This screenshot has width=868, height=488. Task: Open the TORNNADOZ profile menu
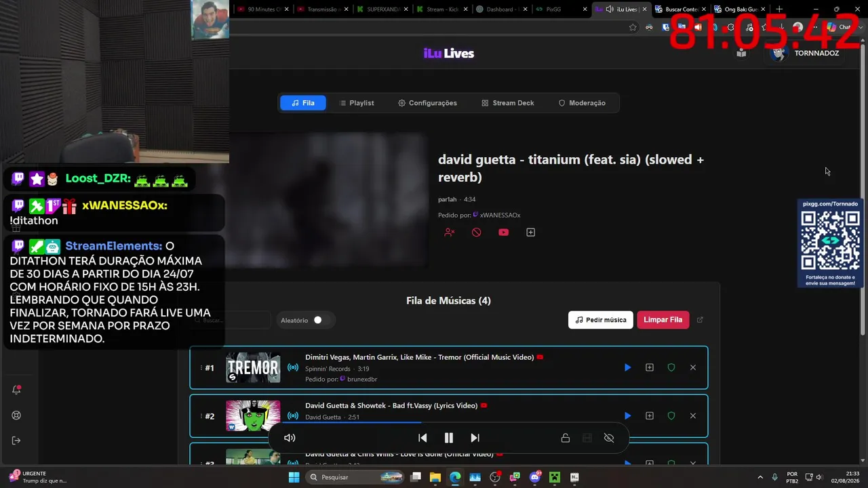click(x=806, y=53)
